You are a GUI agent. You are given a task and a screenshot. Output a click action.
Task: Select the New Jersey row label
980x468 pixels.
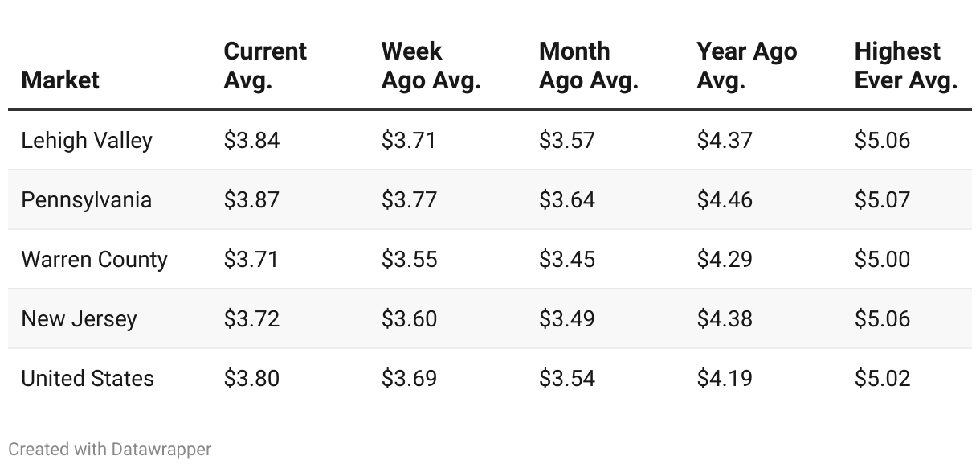pos(79,319)
